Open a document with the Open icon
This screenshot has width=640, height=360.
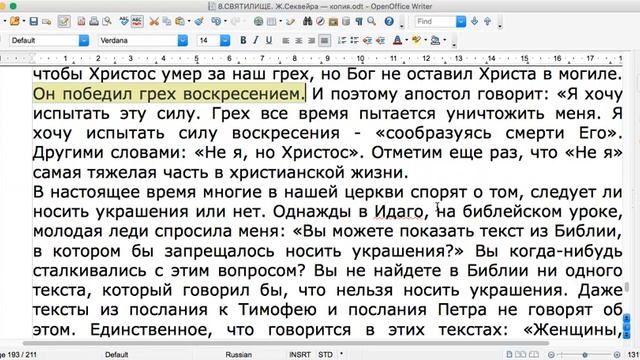pyautogui.click(x=15, y=21)
